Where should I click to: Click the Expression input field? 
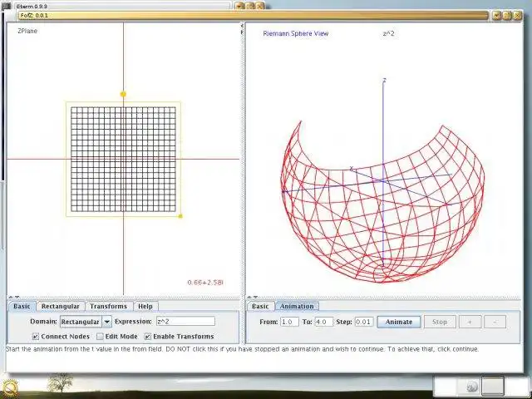coord(185,322)
